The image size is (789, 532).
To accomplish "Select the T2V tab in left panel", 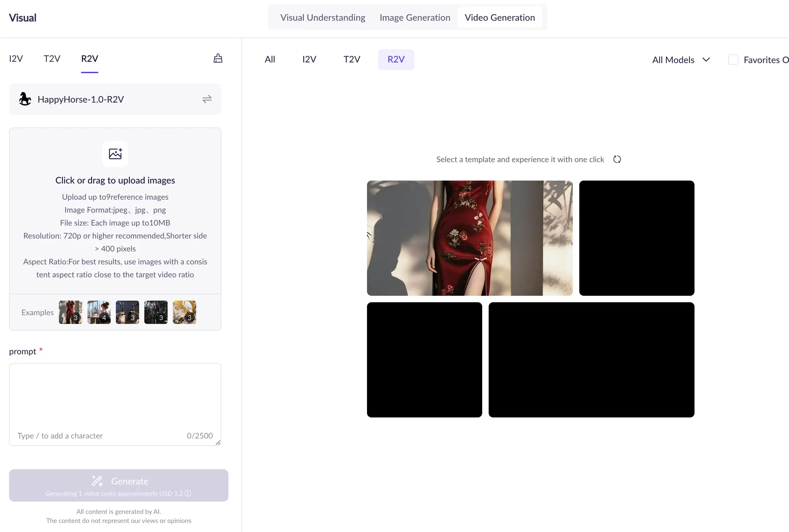I will pos(52,59).
